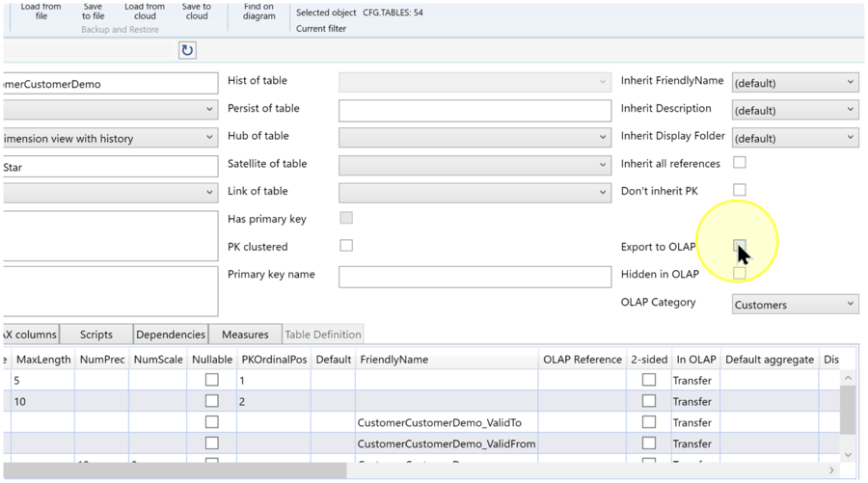This screenshot has width=868, height=483.
Task: Click Has primary key checkbox
Action: pyautogui.click(x=346, y=218)
